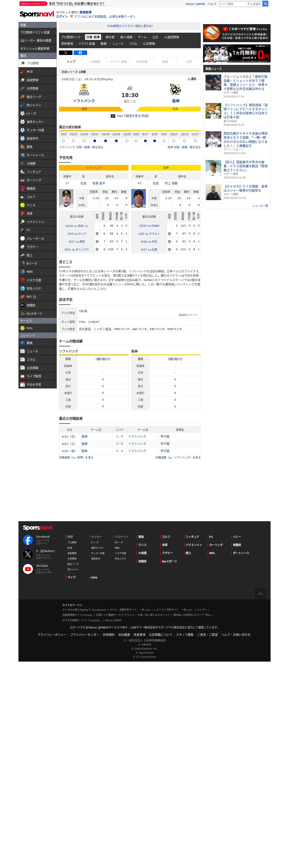Select F1 in the sidebar
The width and height of the screenshot is (289, 868).
click(37, 230)
